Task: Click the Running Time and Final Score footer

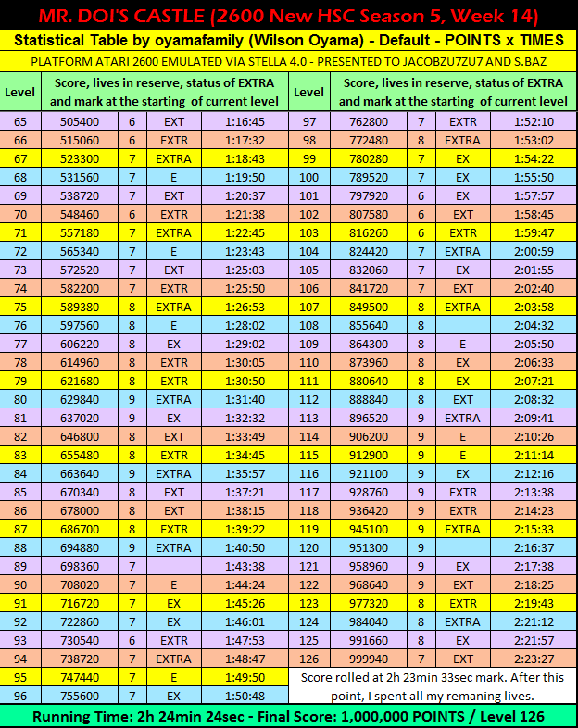Action: pyautogui.click(x=289, y=716)
